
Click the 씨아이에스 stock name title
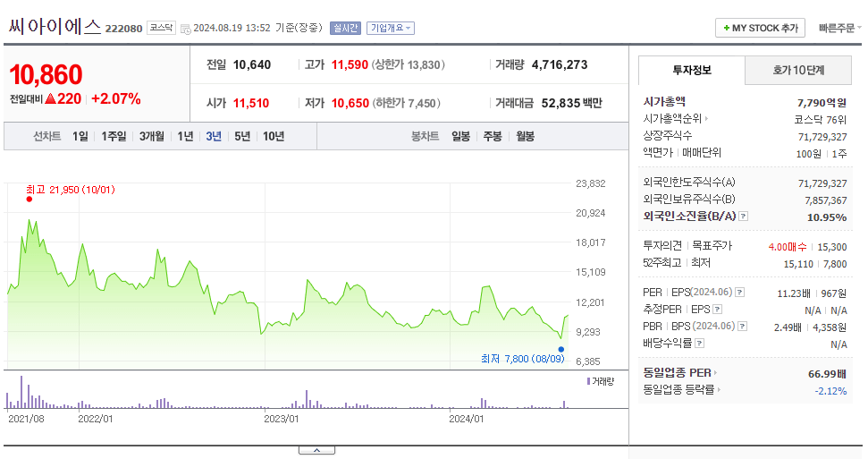[x=55, y=26]
